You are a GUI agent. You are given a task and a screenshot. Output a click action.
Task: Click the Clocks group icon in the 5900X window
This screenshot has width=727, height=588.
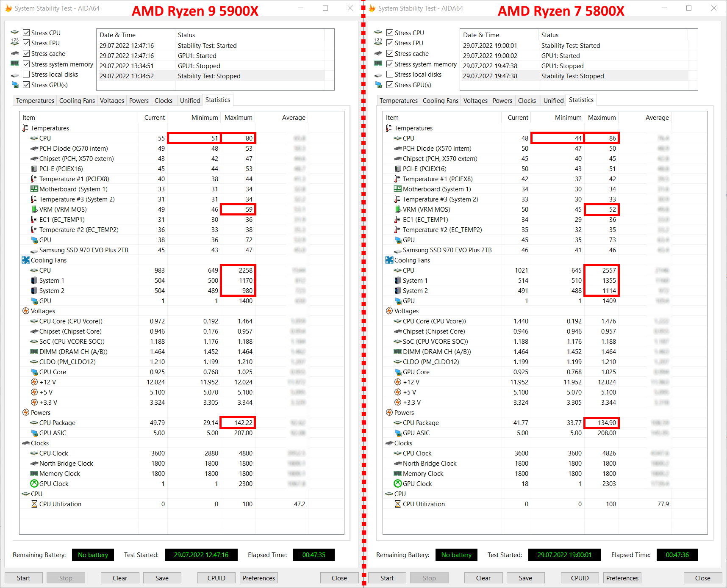(x=25, y=443)
